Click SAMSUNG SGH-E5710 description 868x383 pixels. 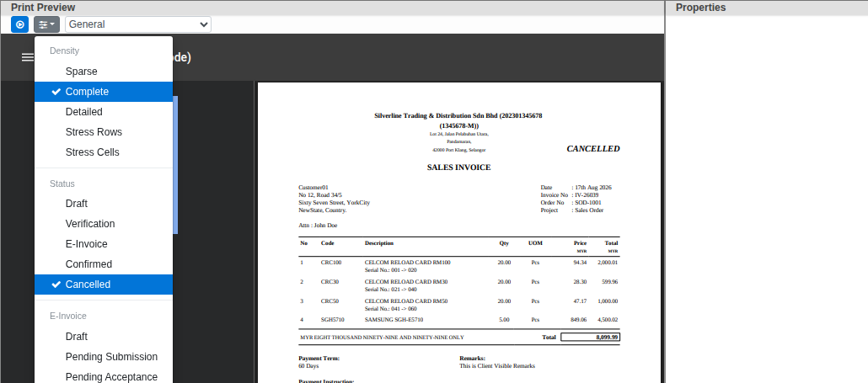click(394, 320)
